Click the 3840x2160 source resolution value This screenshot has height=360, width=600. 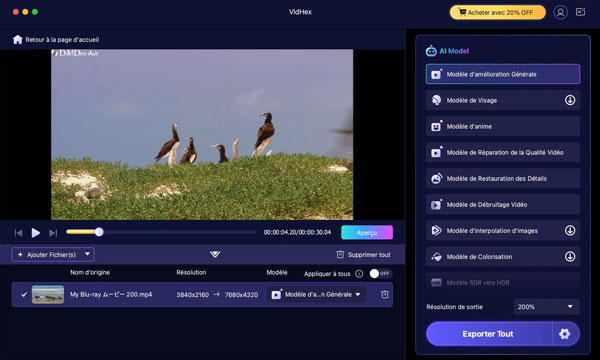192,295
